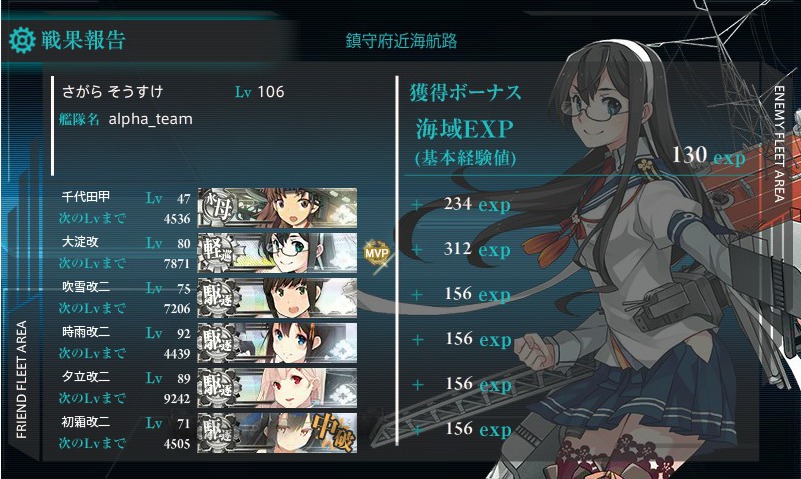Screen dimensions: 801x479
Task: Click the ENEMY FLEET AREA side label
Action: coord(779,143)
